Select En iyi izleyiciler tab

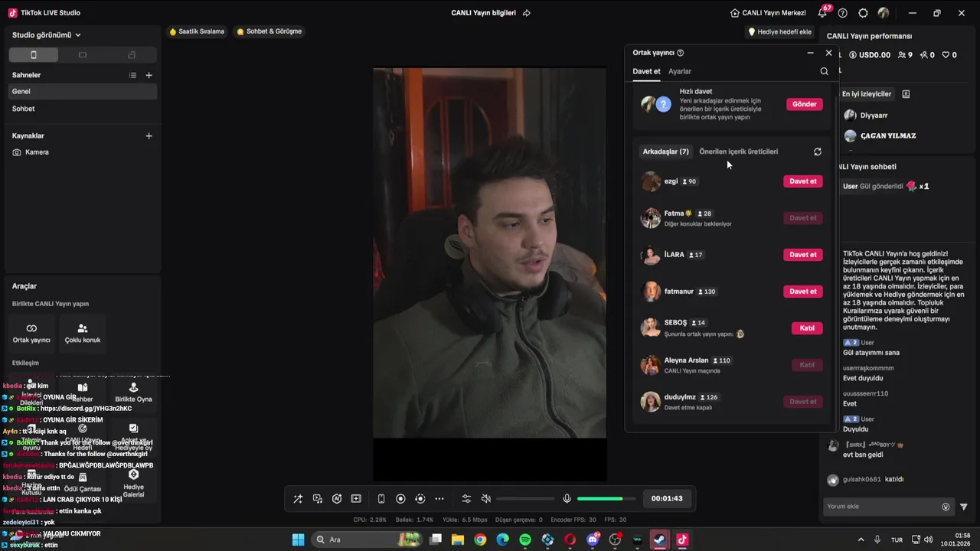tap(867, 94)
